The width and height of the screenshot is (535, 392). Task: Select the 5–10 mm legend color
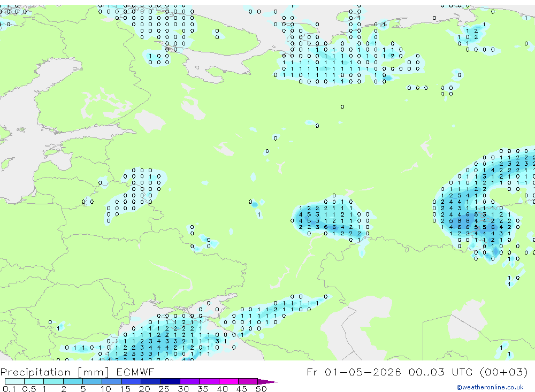(x=93, y=381)
